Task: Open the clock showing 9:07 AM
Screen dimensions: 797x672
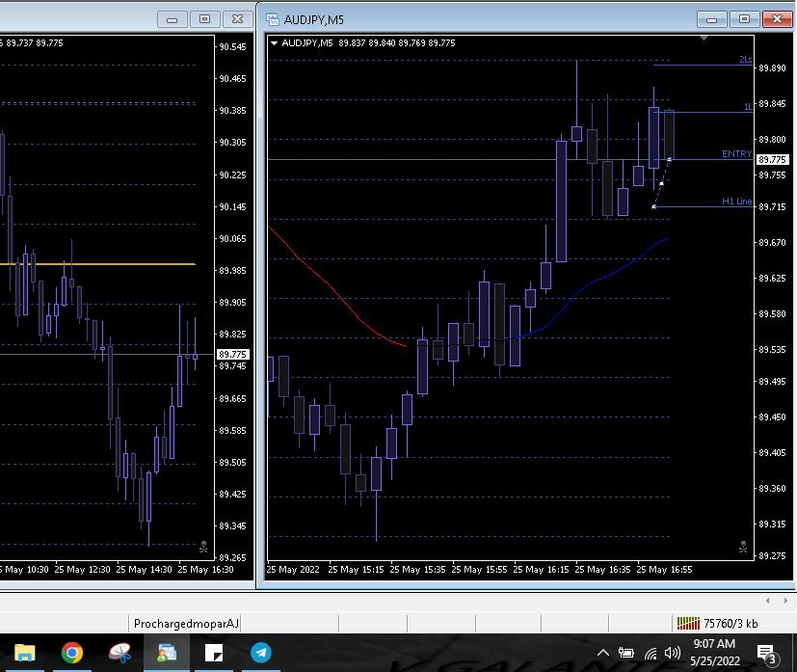Action: (x=714, y=644)
